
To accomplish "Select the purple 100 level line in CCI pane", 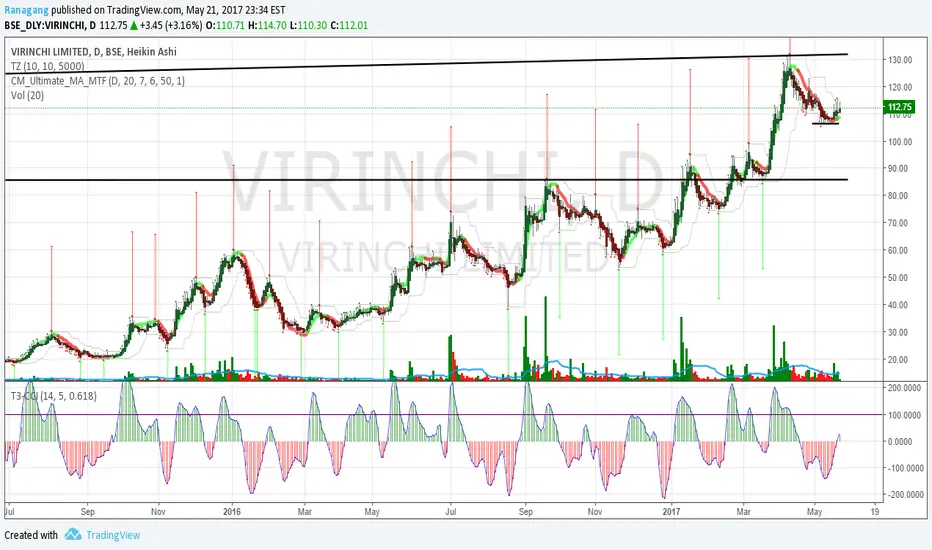I will tap(444, 414).
